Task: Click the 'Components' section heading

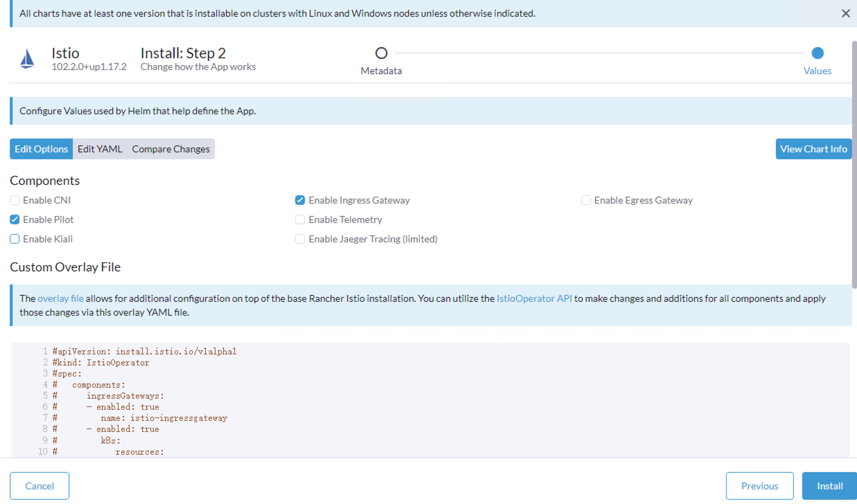Action: 45,181
